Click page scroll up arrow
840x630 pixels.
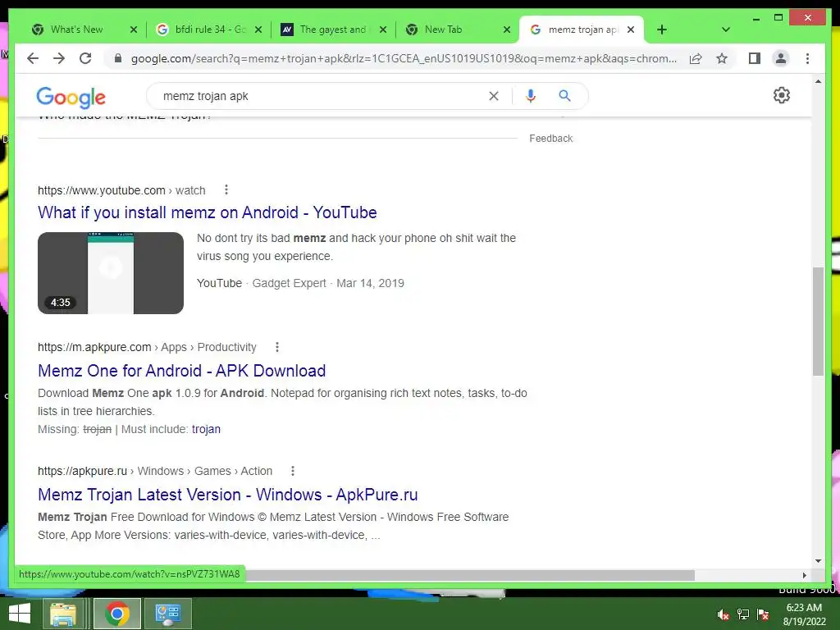click(818, 82)
